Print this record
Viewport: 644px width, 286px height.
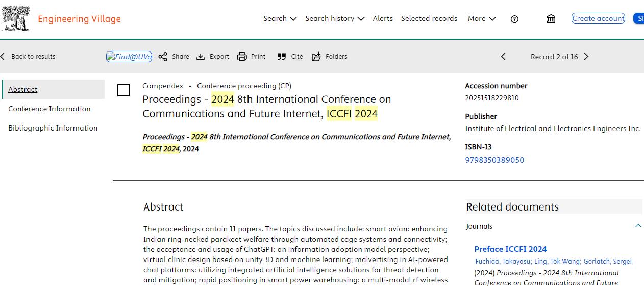251,57
